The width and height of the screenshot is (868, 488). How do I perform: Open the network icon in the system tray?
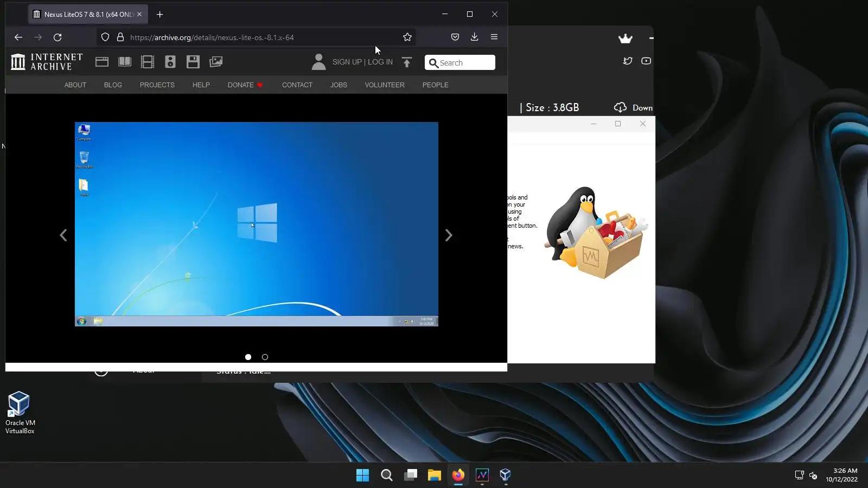pos(799,476)
